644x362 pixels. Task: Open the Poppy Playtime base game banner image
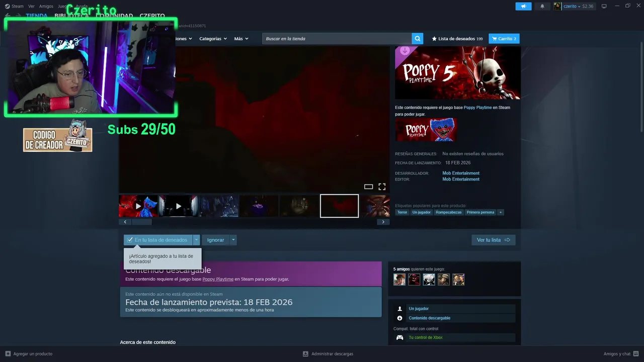tap(426, 130)
